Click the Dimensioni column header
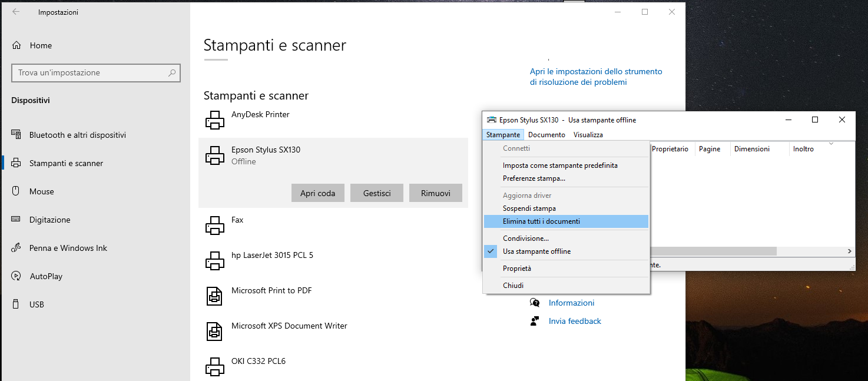 coord(760,149)
